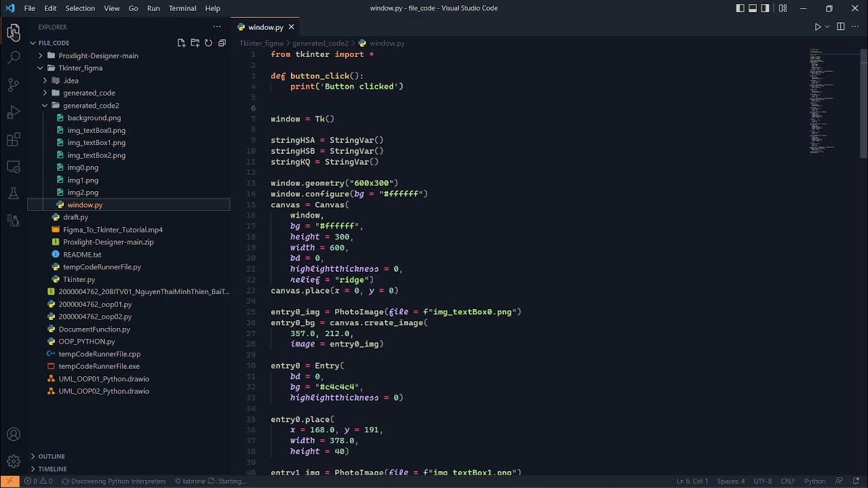Open the Remote Explorer view
Viewport: 868px width, 488px height.
pos(14,167)
